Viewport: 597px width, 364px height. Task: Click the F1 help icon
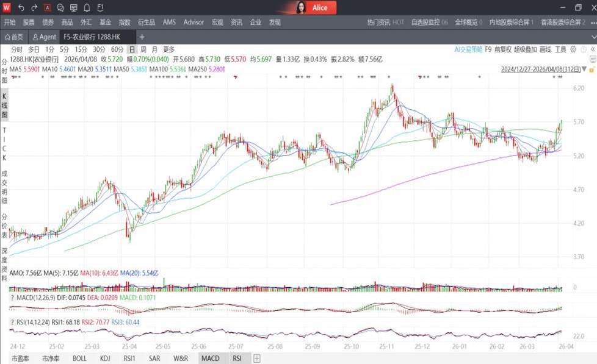(x=100, y=8)
